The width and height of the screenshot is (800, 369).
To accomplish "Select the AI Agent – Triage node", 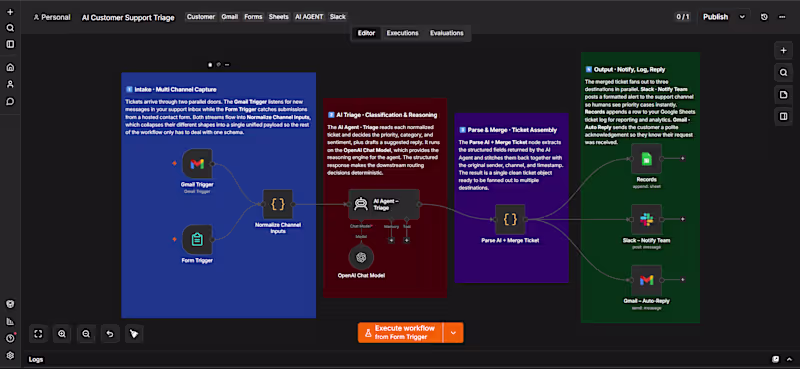I will (x=384, y=204).
